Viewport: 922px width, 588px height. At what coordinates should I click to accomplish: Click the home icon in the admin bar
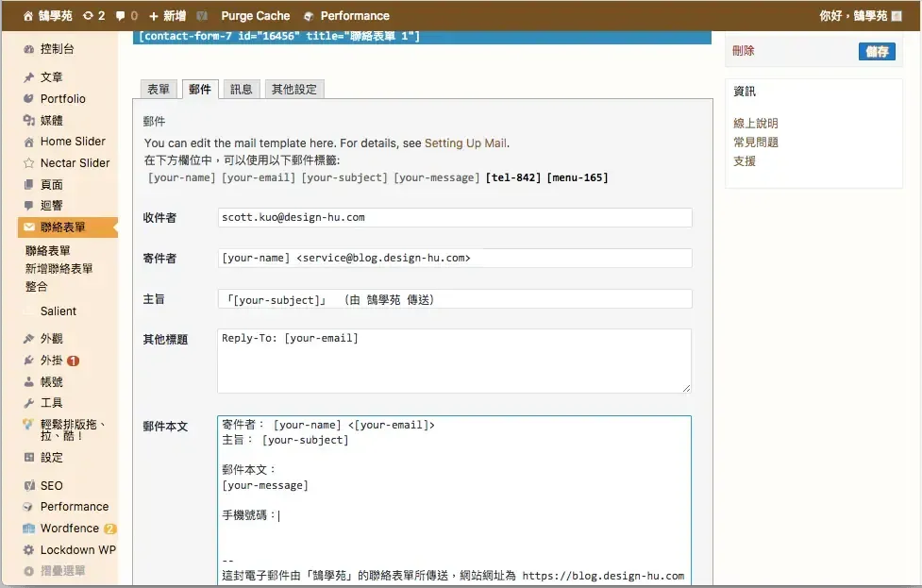click(x=27, y=16)
